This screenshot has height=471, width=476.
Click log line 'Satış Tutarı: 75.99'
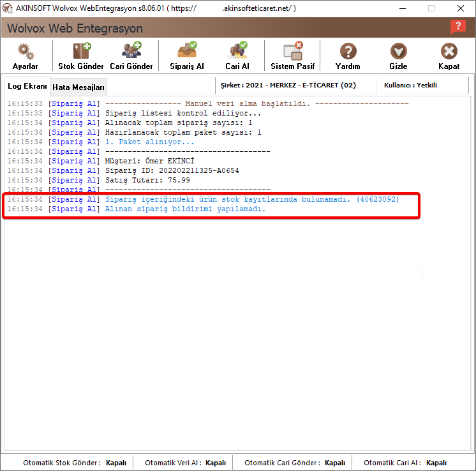pyautogui.click(x=99, y=181)
